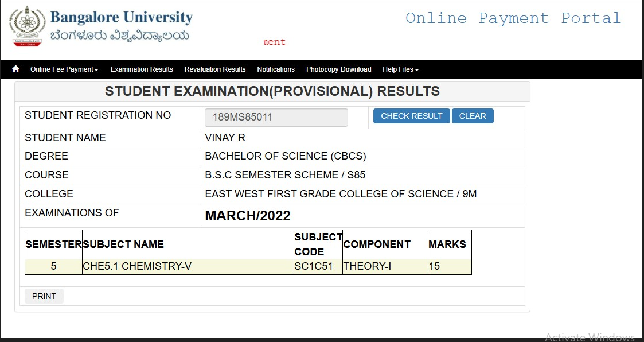Click the DEGREE label

pos(46,156)
